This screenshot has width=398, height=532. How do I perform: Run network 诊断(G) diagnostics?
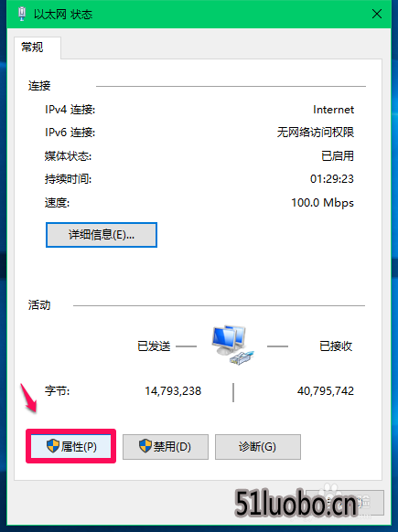click(258, 446)
